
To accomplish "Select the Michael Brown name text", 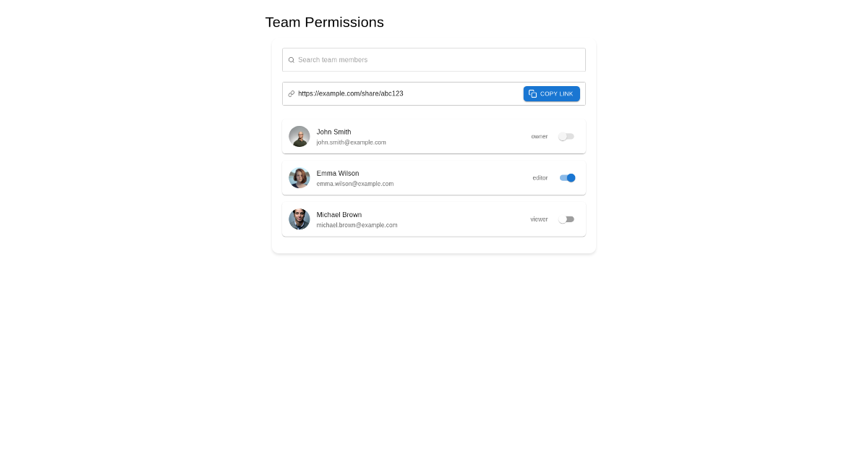I will tap(339, 215).
